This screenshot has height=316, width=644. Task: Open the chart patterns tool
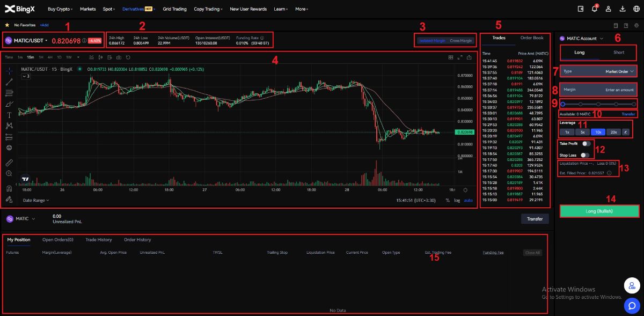tap(9, 126)
